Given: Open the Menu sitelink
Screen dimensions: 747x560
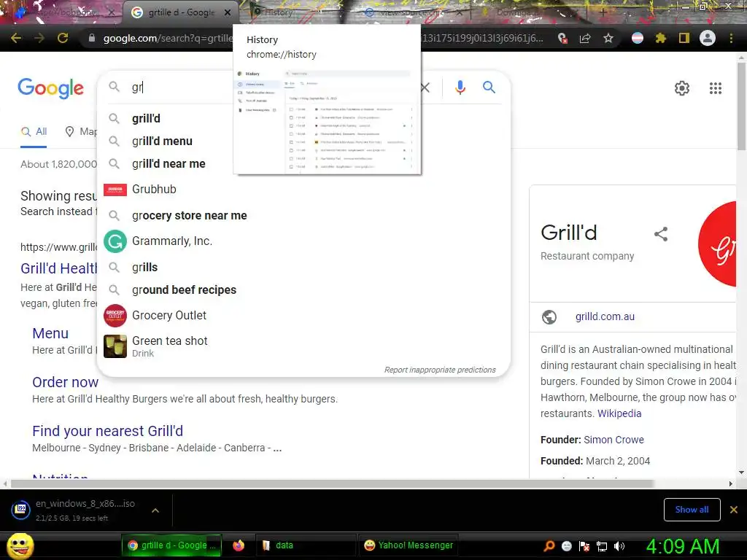Looking at the screenshot, I should coord(50,333).
